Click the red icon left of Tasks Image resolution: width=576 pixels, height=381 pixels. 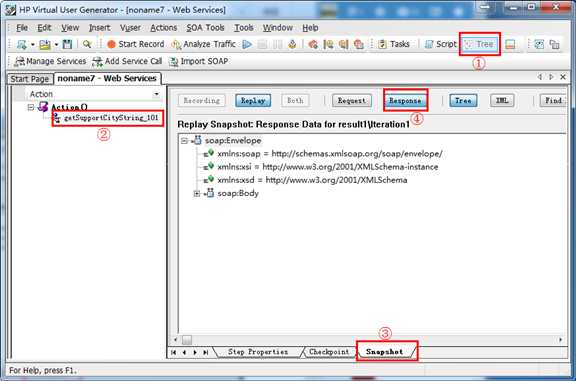point(359,44)
